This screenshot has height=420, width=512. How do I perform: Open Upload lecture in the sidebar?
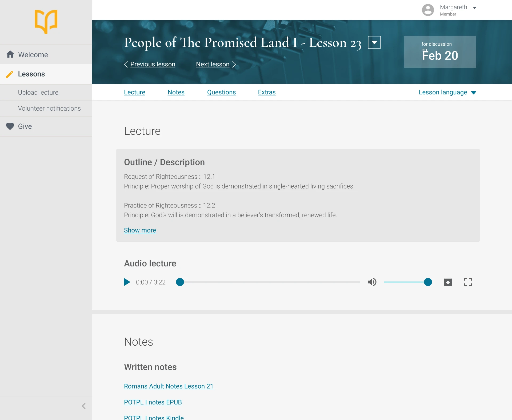click(38, 93)
